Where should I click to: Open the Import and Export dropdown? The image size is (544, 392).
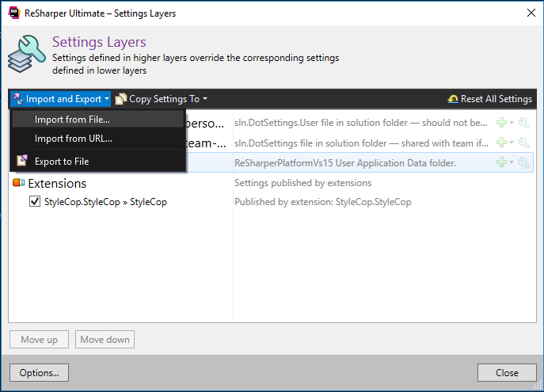pyautogui.click(x=60, y=99)
